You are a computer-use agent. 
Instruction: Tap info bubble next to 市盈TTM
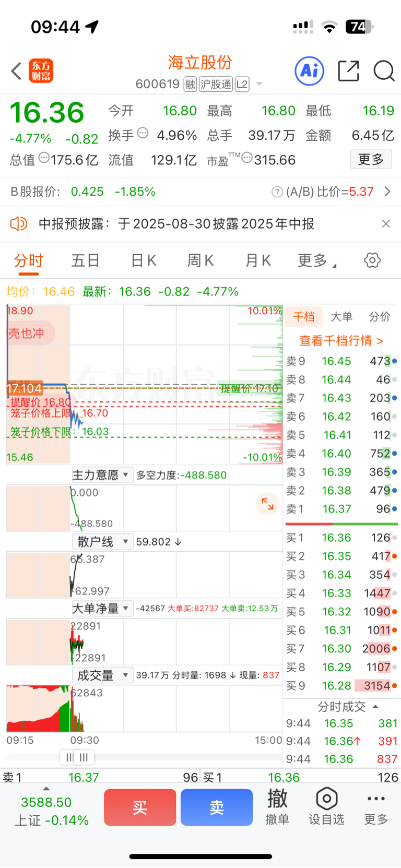pos(247,158)
